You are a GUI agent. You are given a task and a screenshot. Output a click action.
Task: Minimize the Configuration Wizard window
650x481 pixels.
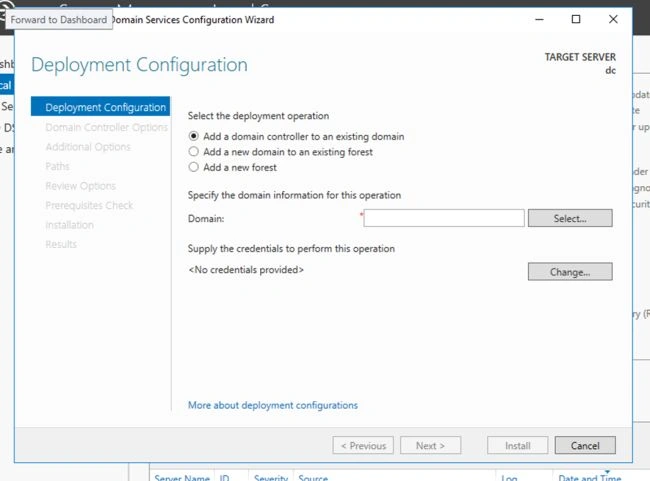tap(539, 19)
